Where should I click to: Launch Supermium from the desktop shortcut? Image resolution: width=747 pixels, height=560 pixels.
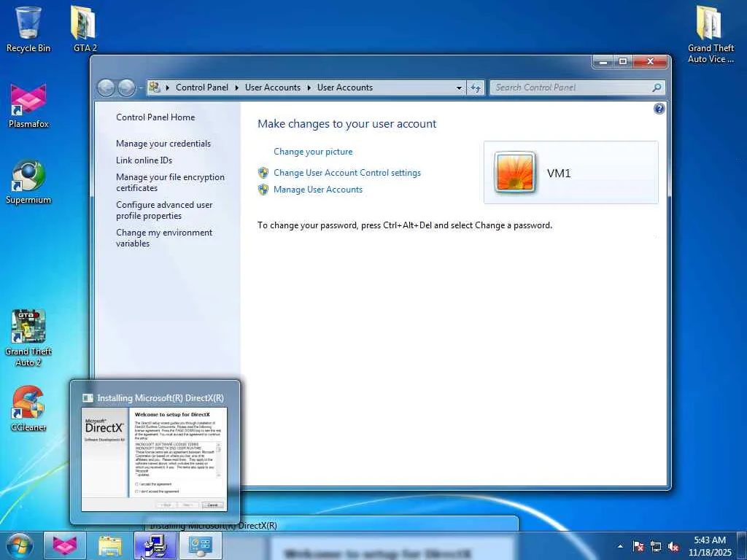(x=28, y=182)
